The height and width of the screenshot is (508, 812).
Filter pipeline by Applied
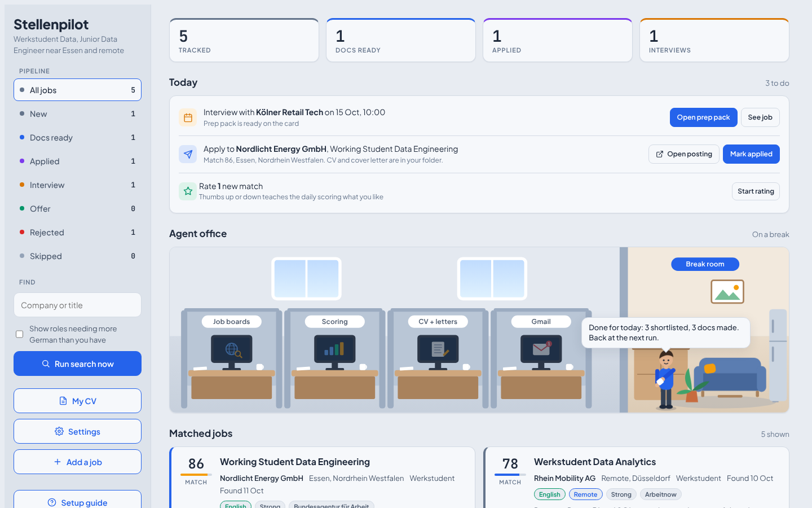(77, 161)
